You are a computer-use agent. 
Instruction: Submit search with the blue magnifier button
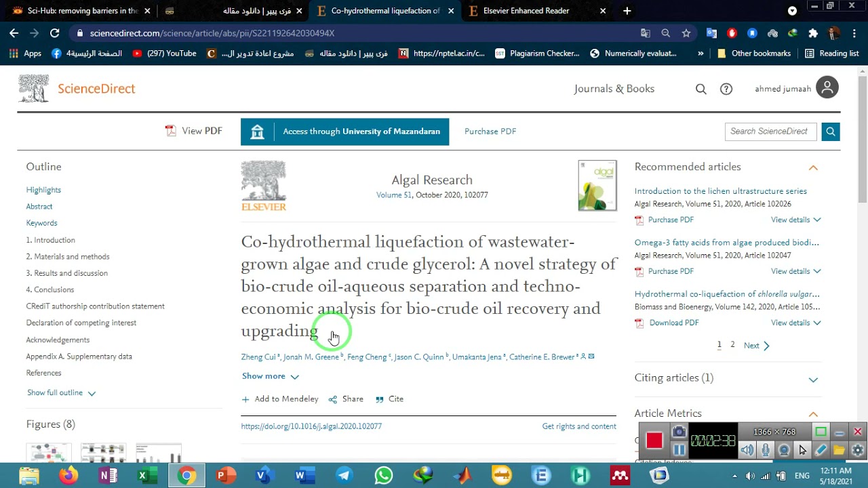[831, 131]
